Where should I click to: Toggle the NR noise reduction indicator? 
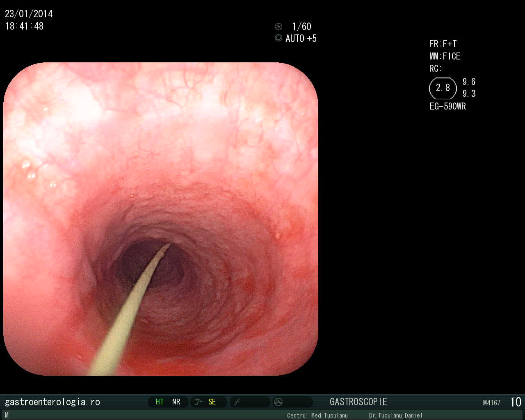pos(176,402)
